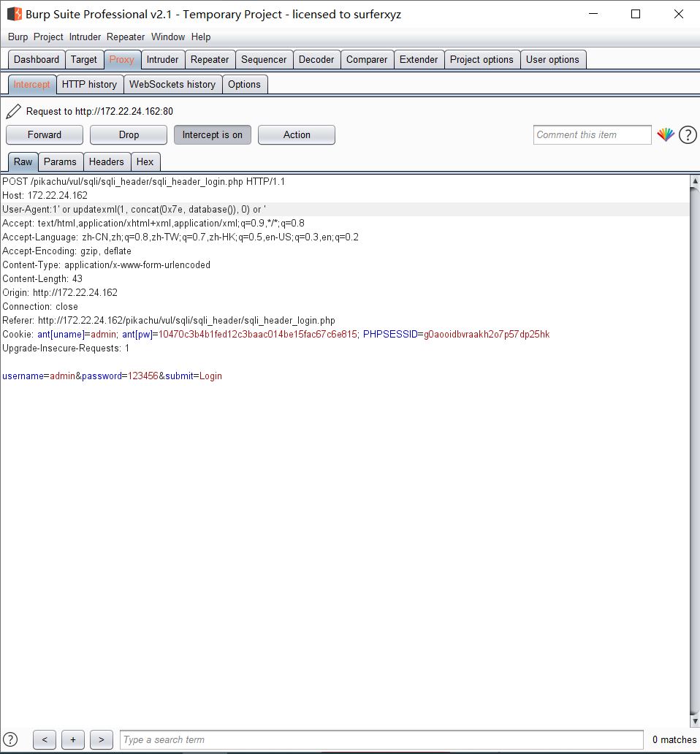Open the HTTP history sub-tab
700x754 pixels.
(89, 85)
